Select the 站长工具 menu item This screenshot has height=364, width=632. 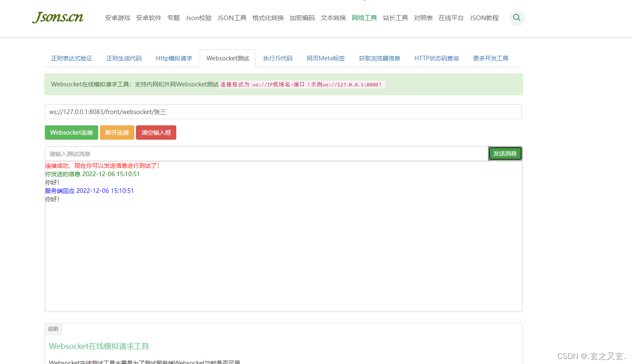click(395, 18)
